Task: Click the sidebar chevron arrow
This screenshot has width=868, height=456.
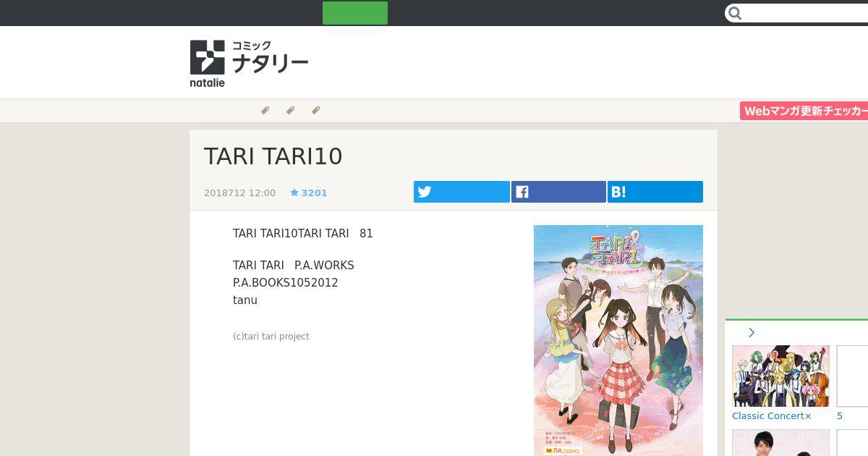Action: 752,332
